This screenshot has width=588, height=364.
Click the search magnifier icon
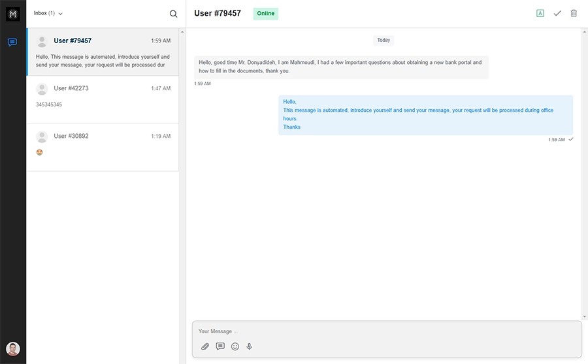[x=173, y=14]
